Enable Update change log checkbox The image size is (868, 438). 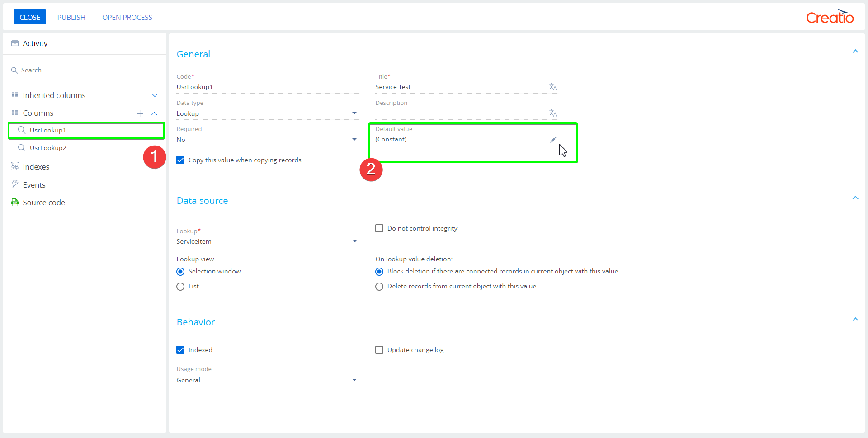click(379, 350)
